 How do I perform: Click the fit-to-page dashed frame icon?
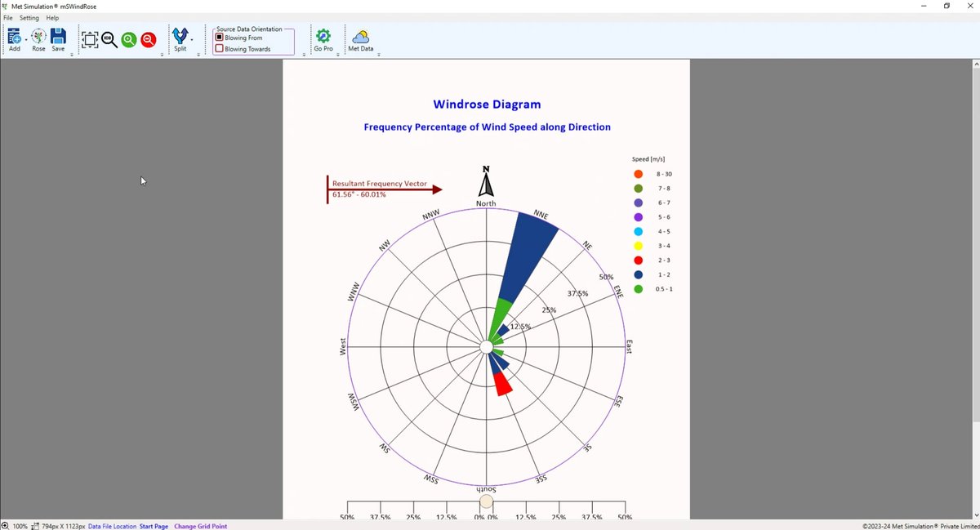tap(90, 39)
